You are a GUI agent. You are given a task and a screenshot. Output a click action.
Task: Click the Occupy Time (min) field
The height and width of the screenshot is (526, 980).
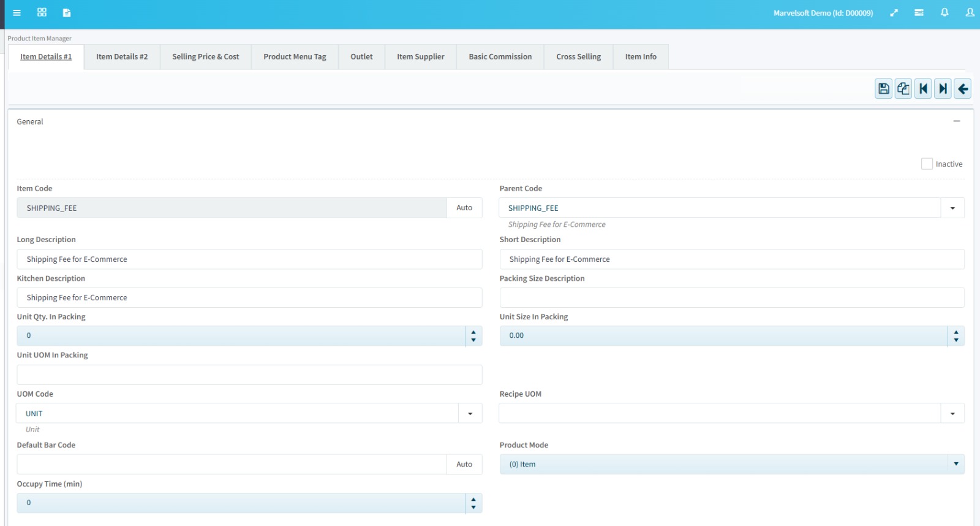click(241, 503)
